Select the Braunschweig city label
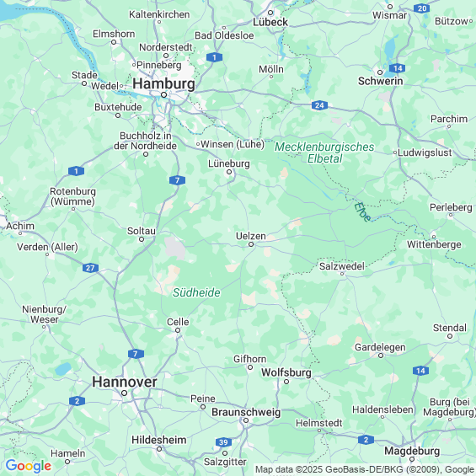 [x=246, y=412]
